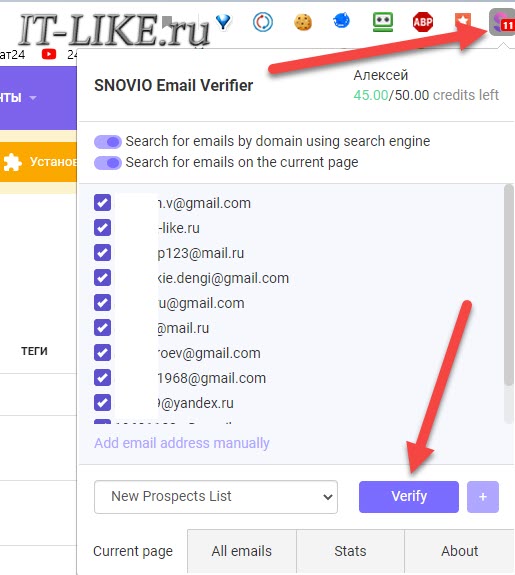Click Add email address manually link
The height and width of the screenshot is (575, 515).
pos(182,443)
